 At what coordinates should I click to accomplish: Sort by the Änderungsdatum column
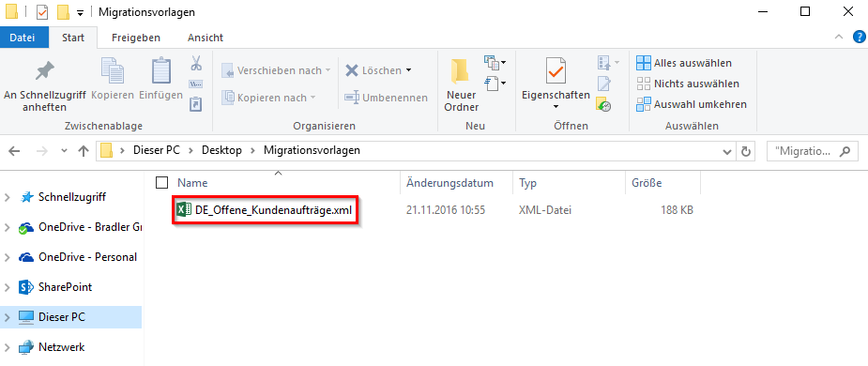click(449, 183)
